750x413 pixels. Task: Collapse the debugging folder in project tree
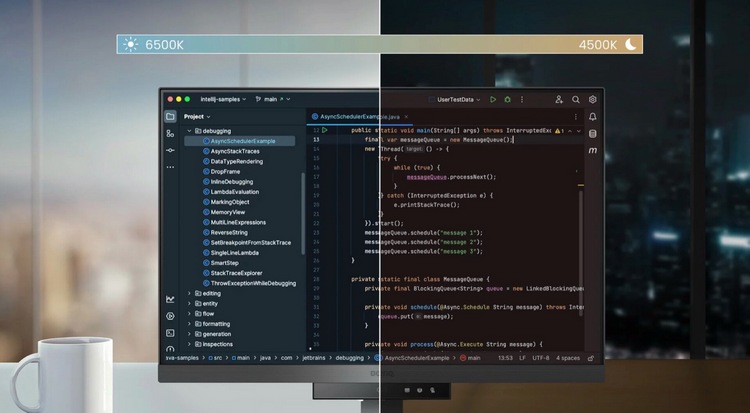click(188, 131)
